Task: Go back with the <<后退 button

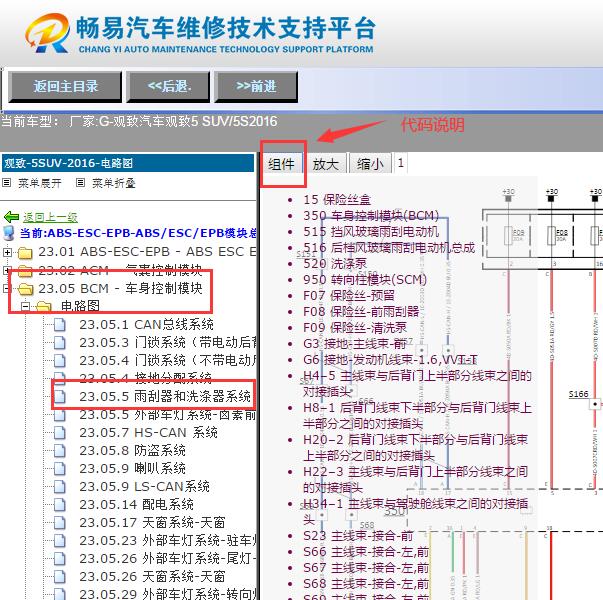Action: point(168,87)
